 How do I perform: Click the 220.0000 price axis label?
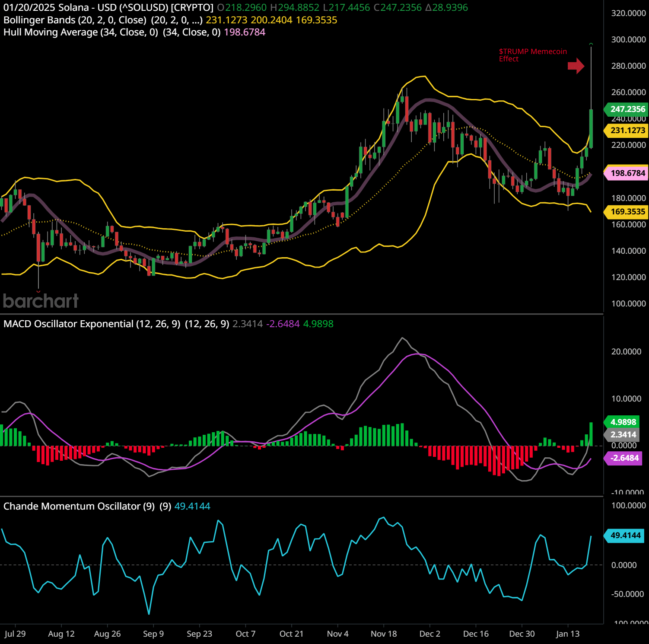point(629,145)
